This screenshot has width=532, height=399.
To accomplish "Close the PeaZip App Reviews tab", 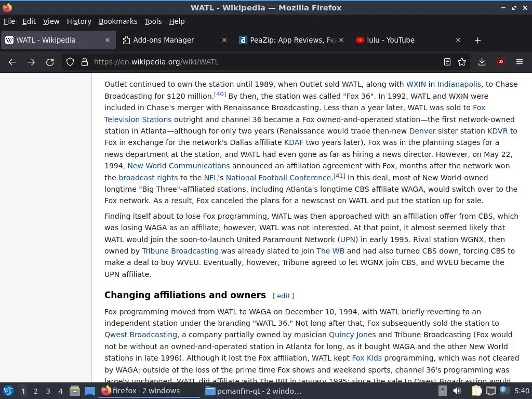I will pyautogui.click(x=341, y=40).
